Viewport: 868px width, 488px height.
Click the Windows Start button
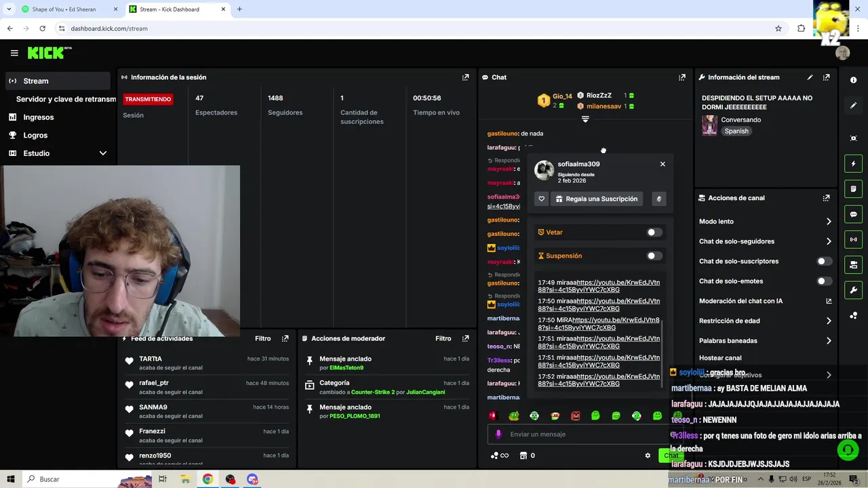pyautogui.click(x=10, y=479)
